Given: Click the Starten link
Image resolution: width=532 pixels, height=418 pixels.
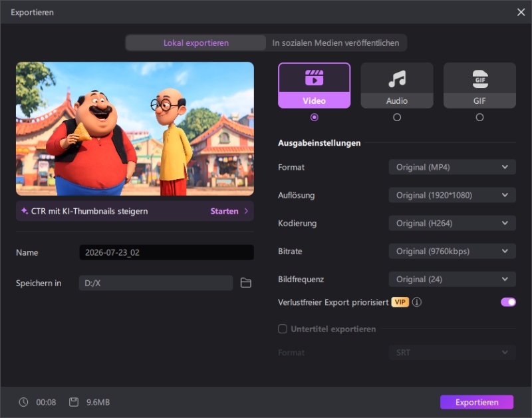Looking at the screenshot, I should click(x=224, y=211).
